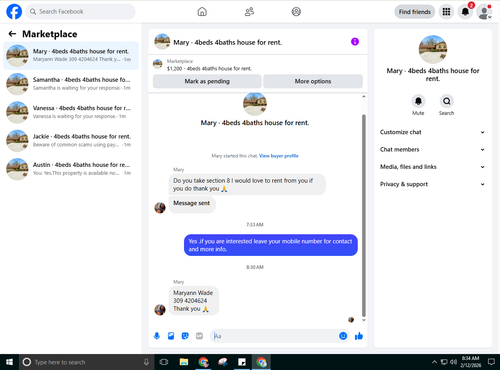Open Samantha's house for rent conversation
500x370 pixels.
pyautogui.click(x=71, y=84)
